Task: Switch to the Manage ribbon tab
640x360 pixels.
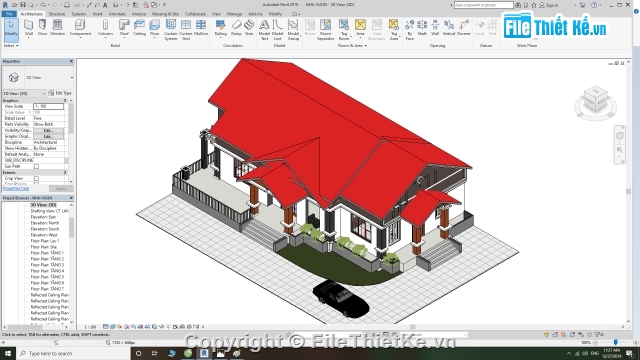Action: 234,14
